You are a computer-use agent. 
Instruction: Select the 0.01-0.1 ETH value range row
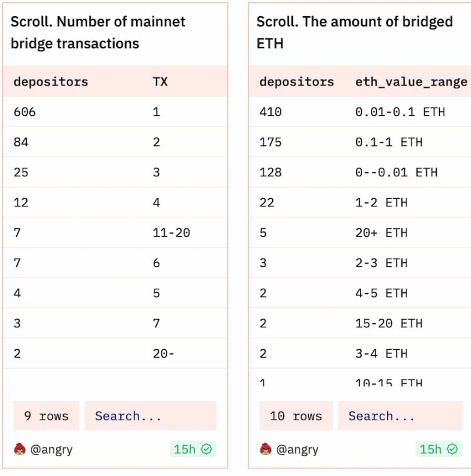point(361,112)
